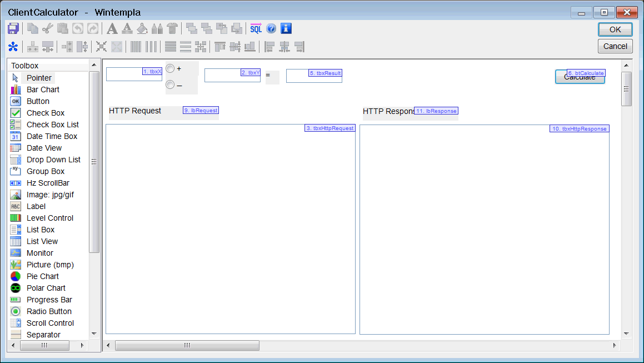The height and width of the screenshot is (363, 644).
Task: Click the blue Info icon
Action: (286, 28)
